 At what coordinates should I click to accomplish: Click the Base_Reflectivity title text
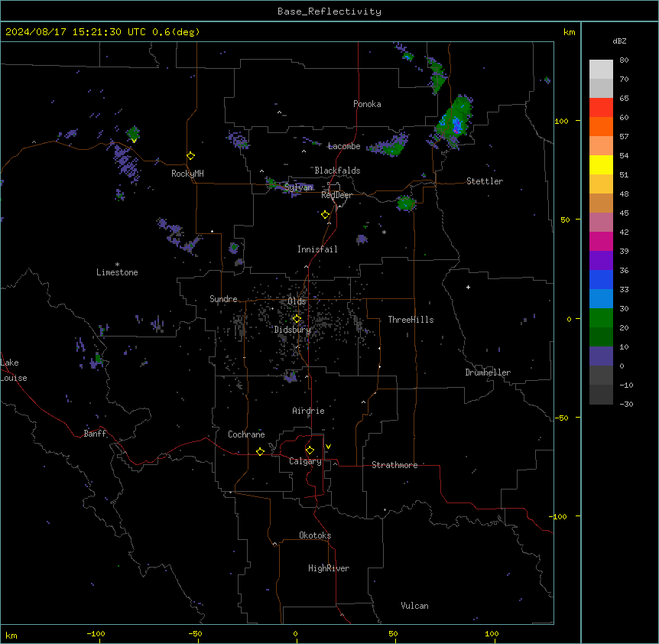329,11
